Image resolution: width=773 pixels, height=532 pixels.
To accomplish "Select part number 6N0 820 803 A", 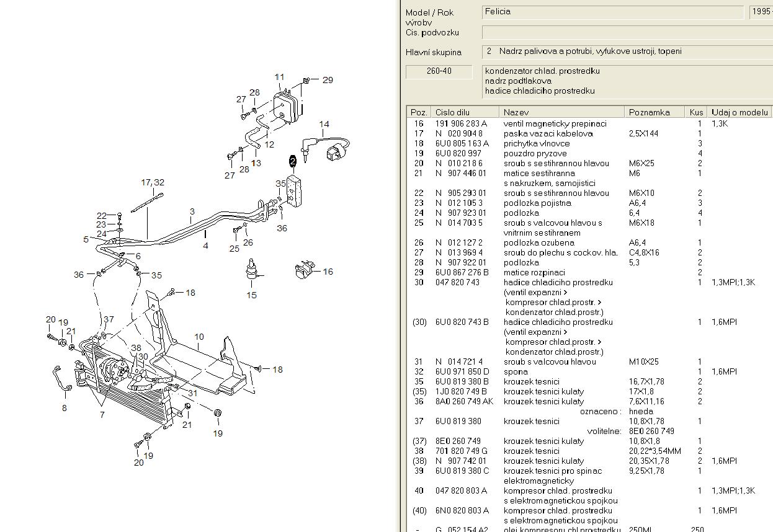I will click(462, 510).
